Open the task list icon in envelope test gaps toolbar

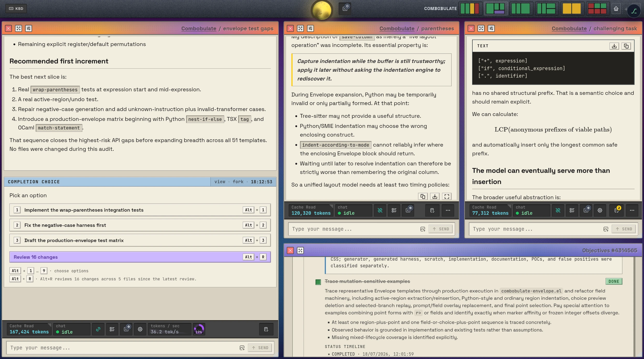[x=112, y=329]
